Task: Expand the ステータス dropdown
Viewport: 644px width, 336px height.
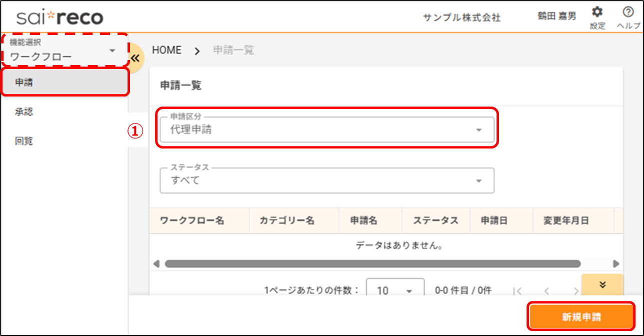Action: (327, 180)
